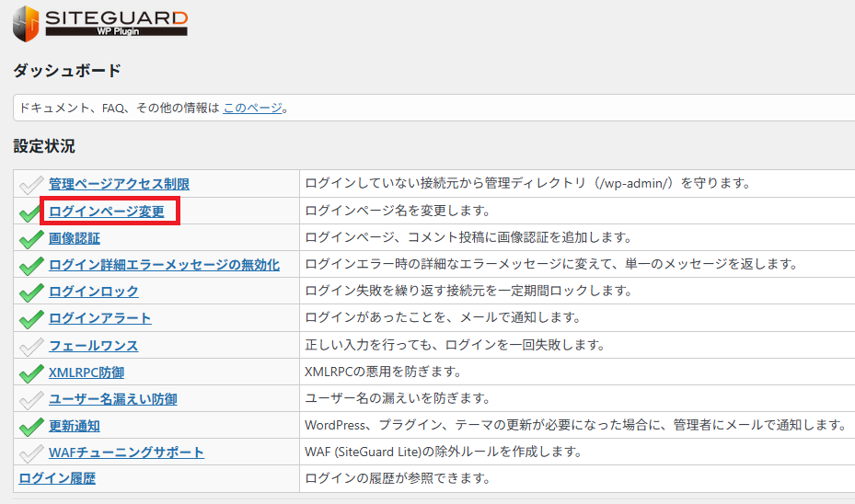The height and width of the screenshot is (504, 855).
Task: Select the ログインロック link
Action: [x=93, y=292]
